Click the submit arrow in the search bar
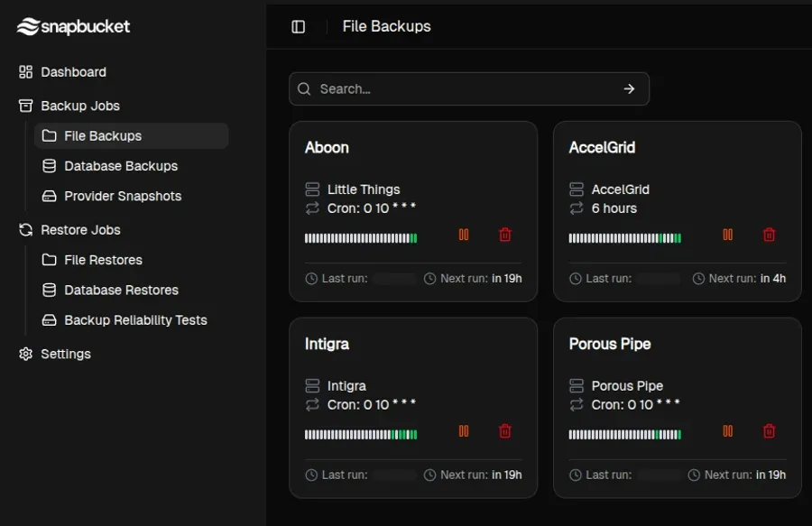The width and height of the screenshot is (812, 526). pos(629,88)
